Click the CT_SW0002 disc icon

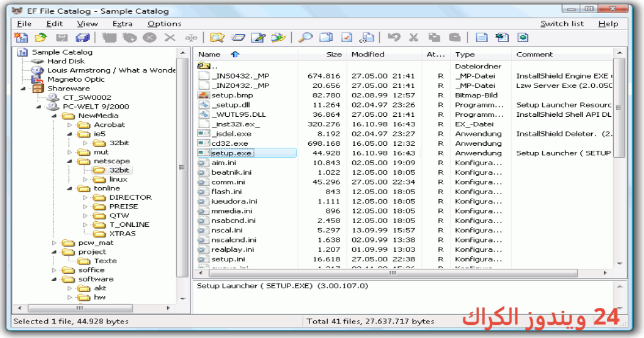click(53, 97)
